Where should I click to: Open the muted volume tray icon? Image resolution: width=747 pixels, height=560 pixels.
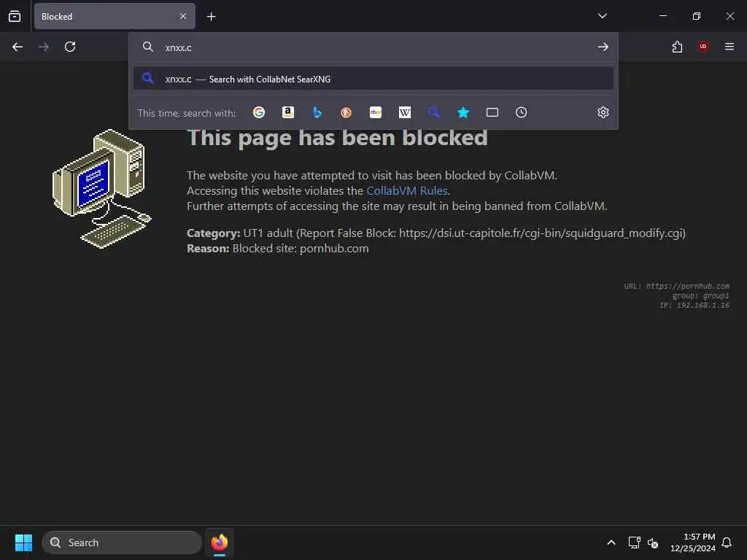(x=653, y=542)
